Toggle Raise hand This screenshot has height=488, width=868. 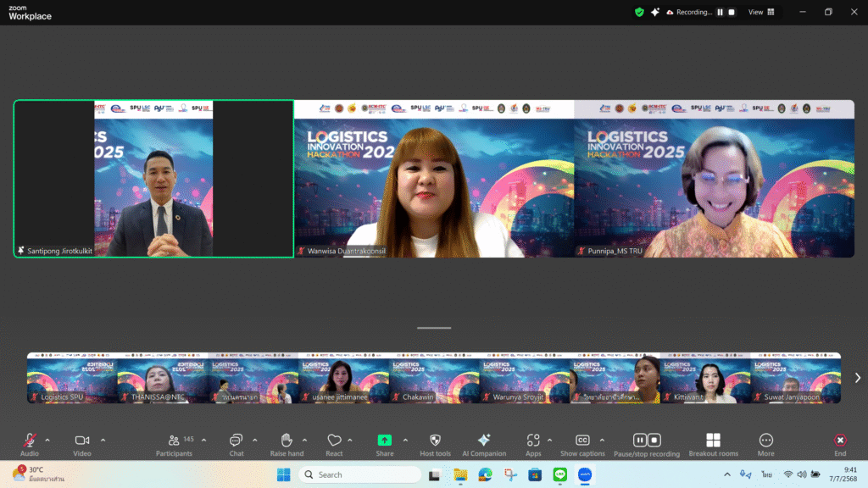coord(287,444)
